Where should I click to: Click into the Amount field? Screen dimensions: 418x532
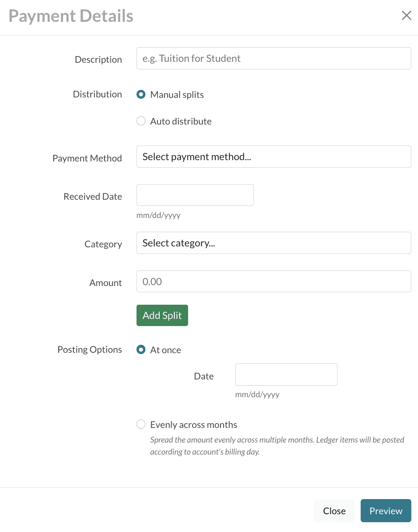tap(273, 282)
